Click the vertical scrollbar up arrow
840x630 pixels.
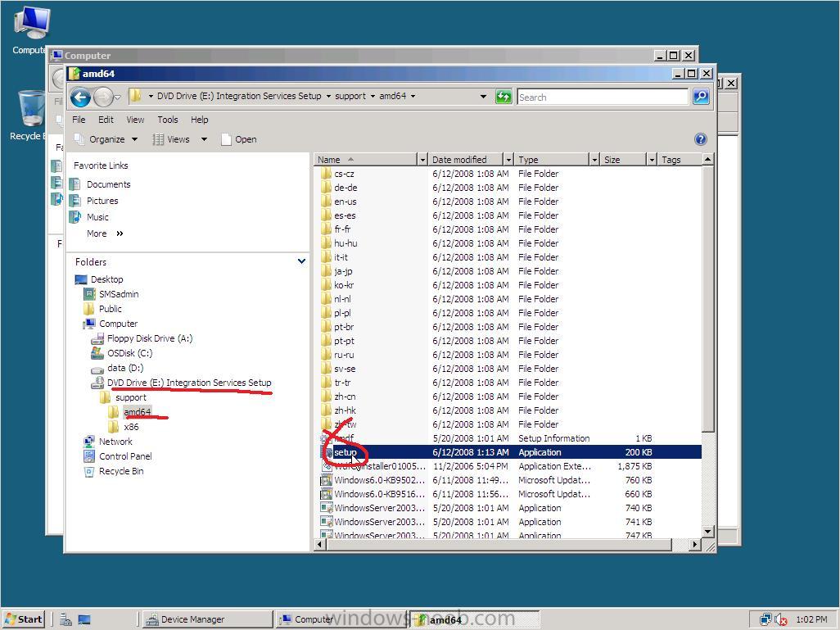pos(707,159)
